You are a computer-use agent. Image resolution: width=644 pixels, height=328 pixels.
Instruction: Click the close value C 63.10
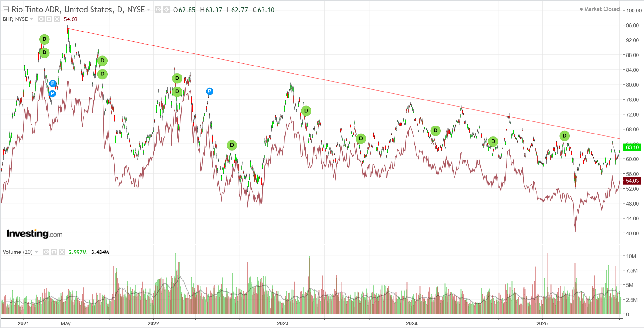tap(264, 10)
